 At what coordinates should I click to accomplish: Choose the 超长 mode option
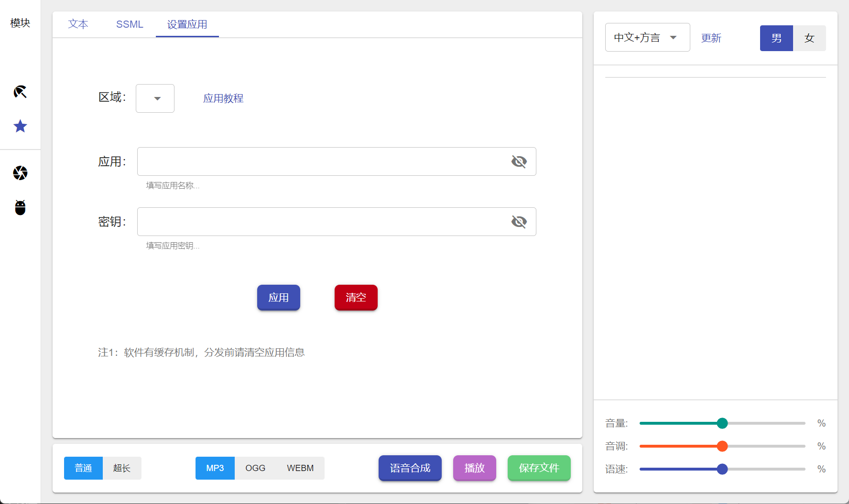pos(122,468)
